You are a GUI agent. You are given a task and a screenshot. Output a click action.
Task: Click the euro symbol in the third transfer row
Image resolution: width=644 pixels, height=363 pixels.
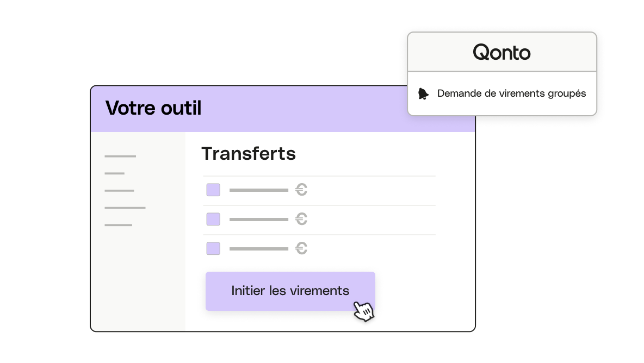click(301, 248)
